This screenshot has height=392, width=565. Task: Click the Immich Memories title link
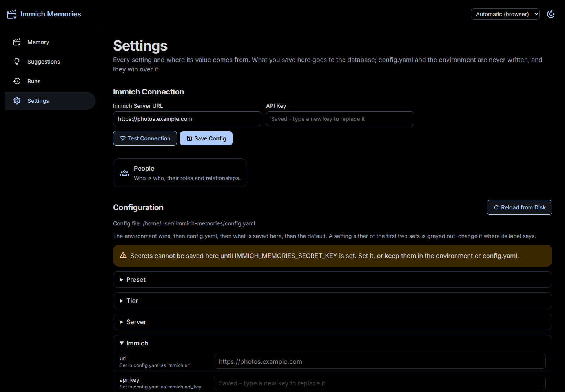point(51,14)
